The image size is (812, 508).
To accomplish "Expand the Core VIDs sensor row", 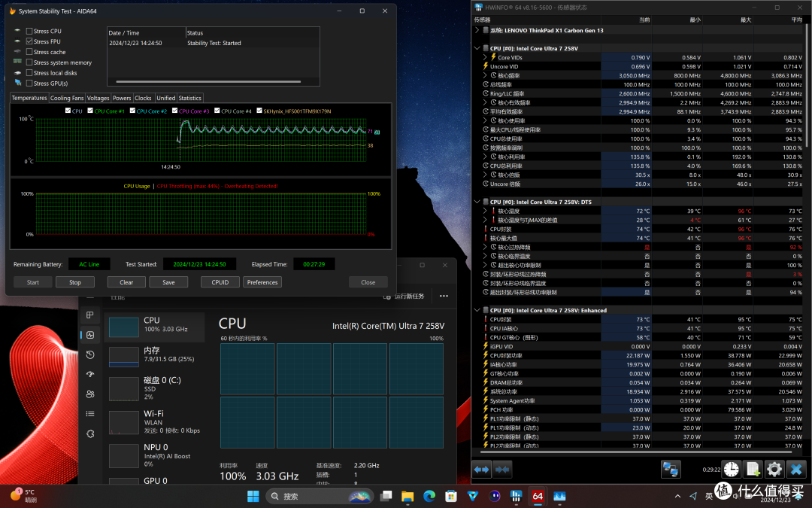I will [485, 57].
